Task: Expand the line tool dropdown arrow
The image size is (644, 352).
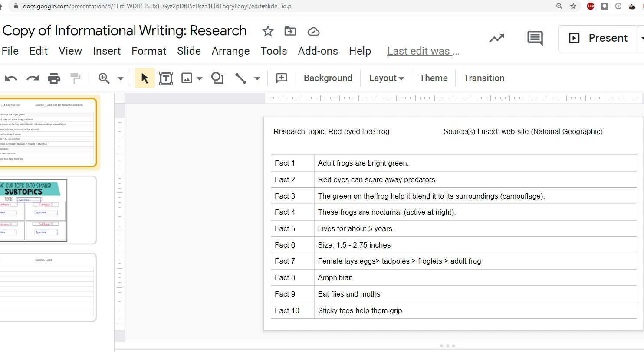Action: pyautogui.click(x=257, y=79)
